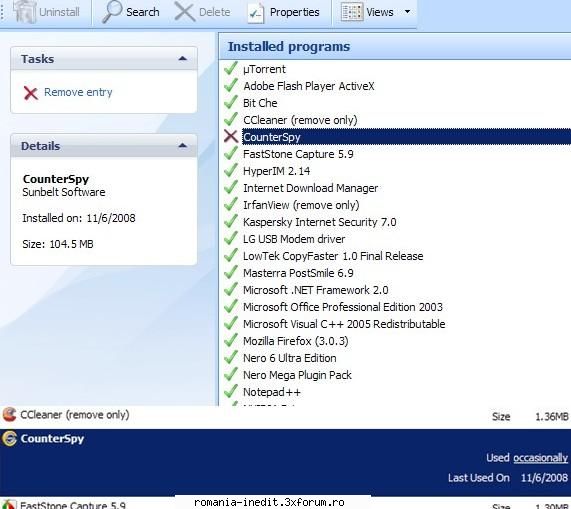Image resolution: width=571 pixels, height=509 pixels.
Task: Select Microsoft Visual C++ 2005 Redistributable
Action: tap(344, 324)
